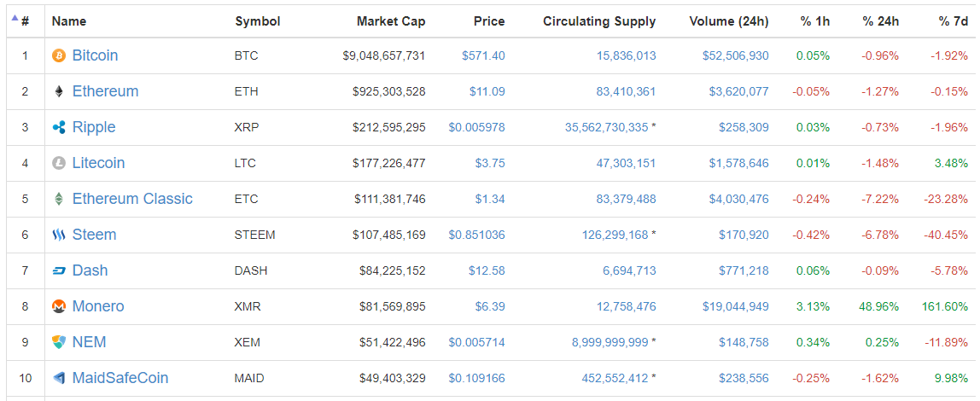Click Ripple price $0.005978
The image size is (980, 401).
point(476,127)
